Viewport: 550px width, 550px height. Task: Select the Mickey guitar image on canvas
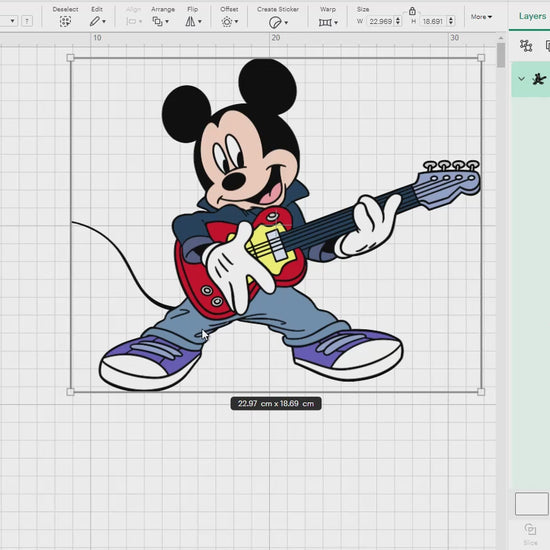276,224
